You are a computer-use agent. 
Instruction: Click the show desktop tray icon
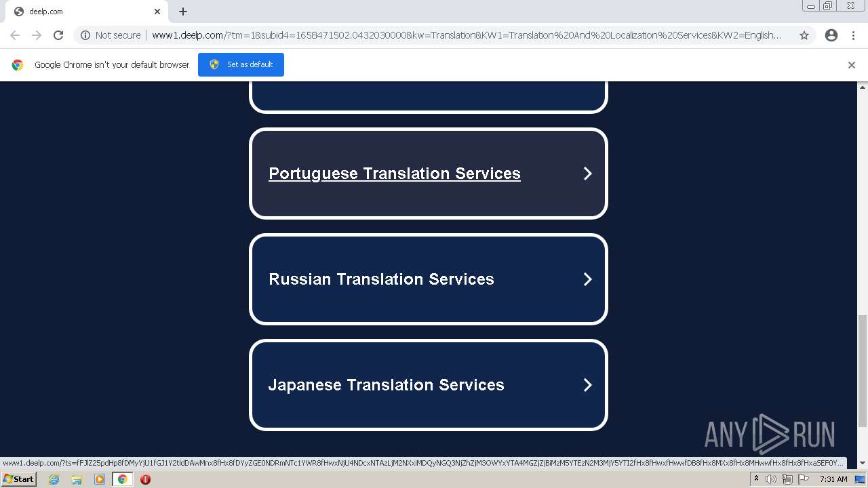click(x=860, y=479)
